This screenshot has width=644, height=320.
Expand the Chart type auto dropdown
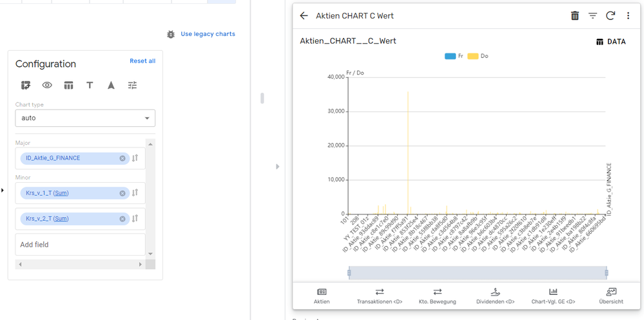click(86, 118)
